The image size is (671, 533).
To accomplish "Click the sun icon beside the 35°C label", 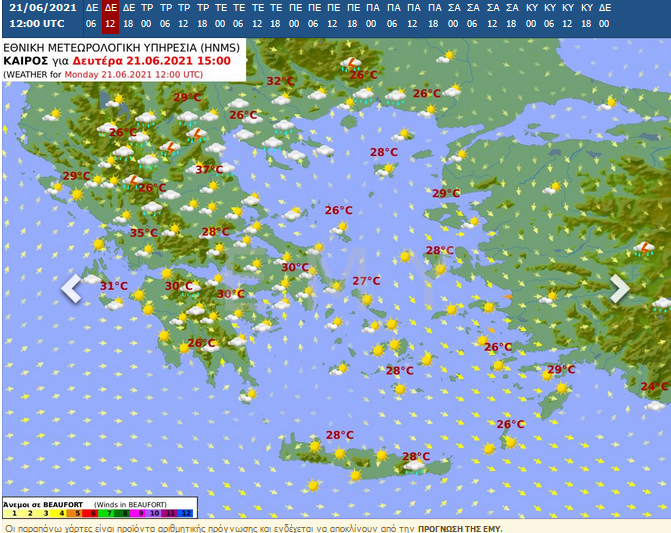I will tap(170, 231).
